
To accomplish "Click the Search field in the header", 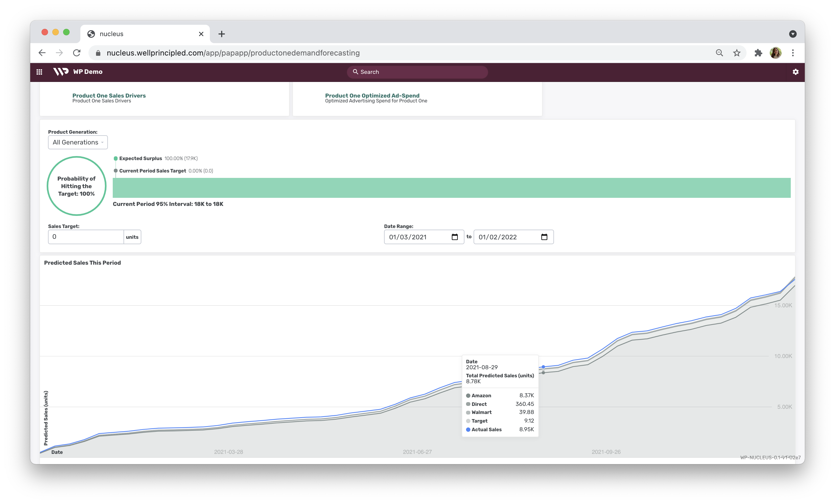I will (x=417, y=72).
